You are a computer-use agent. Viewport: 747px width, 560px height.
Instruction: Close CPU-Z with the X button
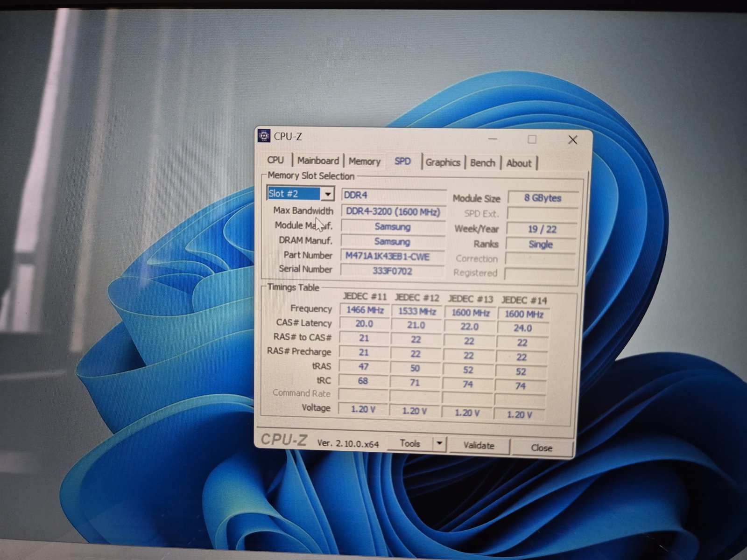coord(573,140)
